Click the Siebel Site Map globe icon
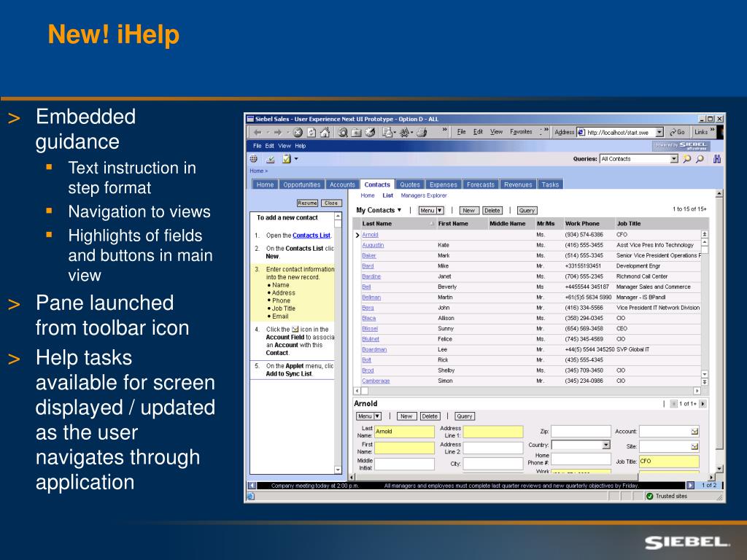Screen dimensions: 747x560 [x=253, y=159]
